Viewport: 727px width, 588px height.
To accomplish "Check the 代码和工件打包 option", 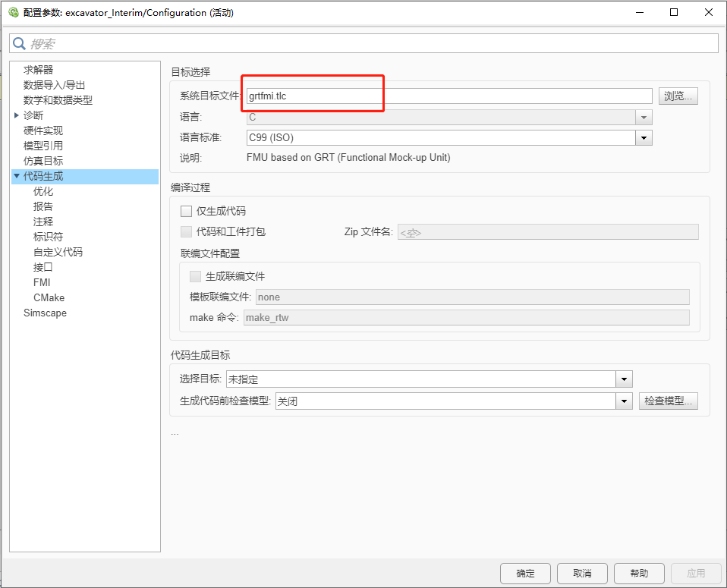I will click(186, 232).
